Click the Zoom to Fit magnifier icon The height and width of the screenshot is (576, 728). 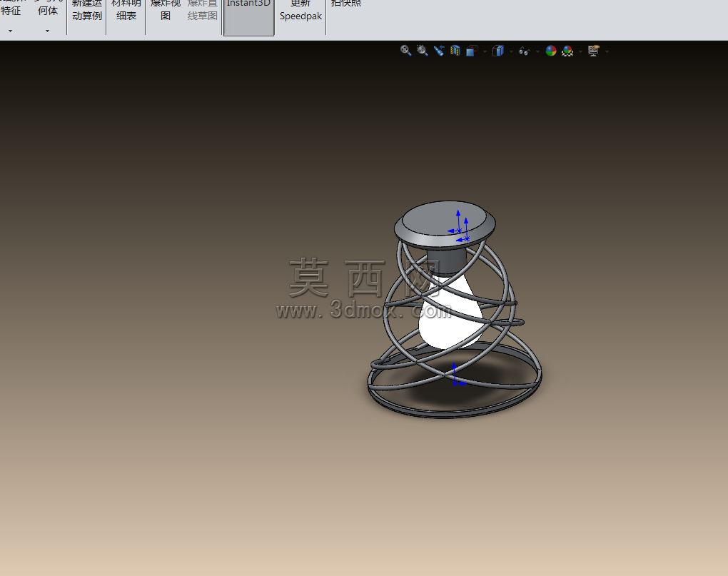(406, 51)
